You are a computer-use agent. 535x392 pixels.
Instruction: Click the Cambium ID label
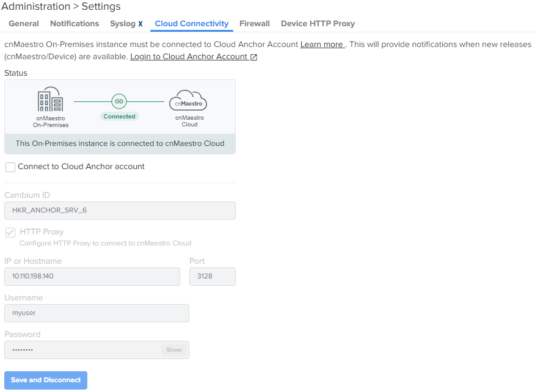[27, 195]
